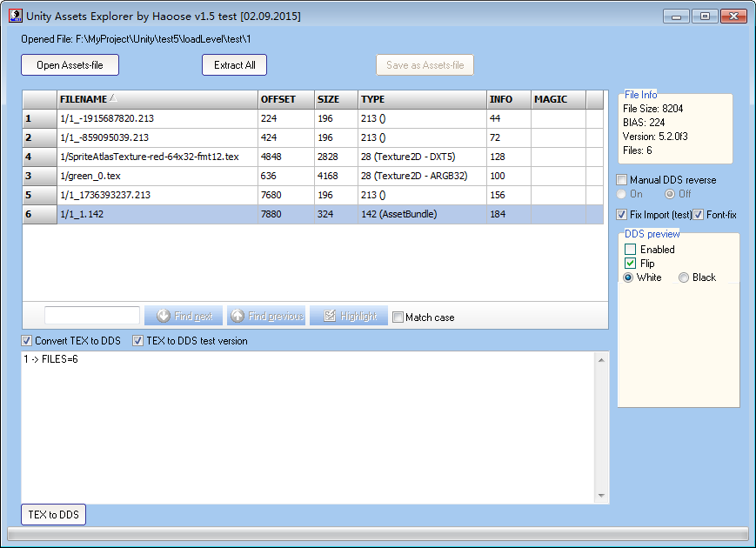The height and width of the screenshot is (548, 756).
Task: Click the bottom progress bar
Action: (x=378, y=533)
